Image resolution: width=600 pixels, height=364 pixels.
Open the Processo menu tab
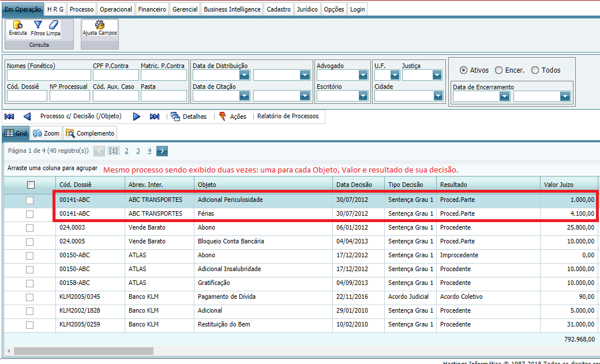(x=81, y=9)
